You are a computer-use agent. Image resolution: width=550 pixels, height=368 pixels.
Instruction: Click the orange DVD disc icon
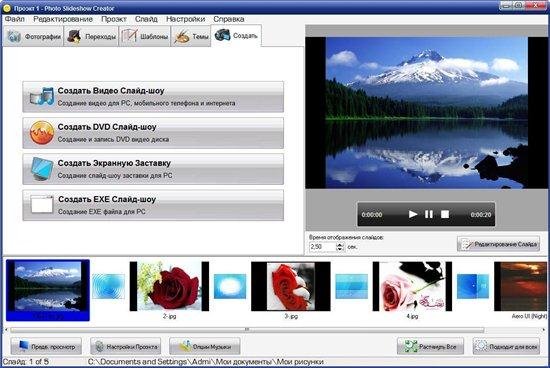[42, 133]
